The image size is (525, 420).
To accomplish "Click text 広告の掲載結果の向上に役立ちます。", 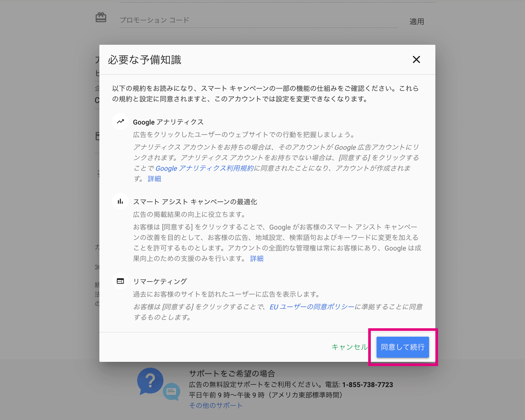I will point(190,215).
